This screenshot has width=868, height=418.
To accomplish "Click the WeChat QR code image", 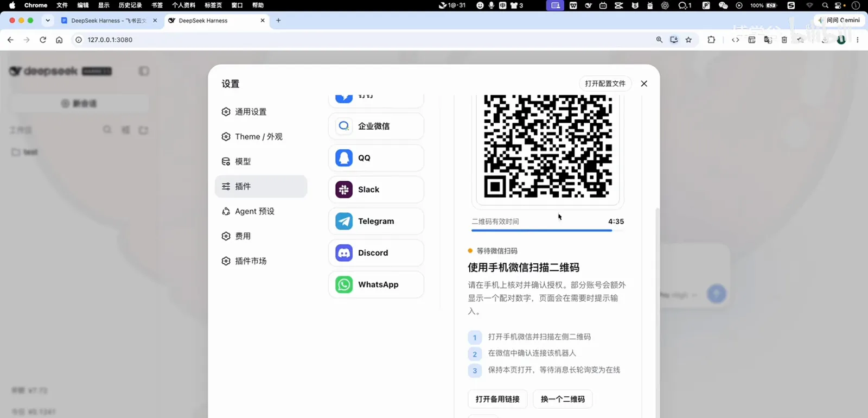I will pos(548,147).
